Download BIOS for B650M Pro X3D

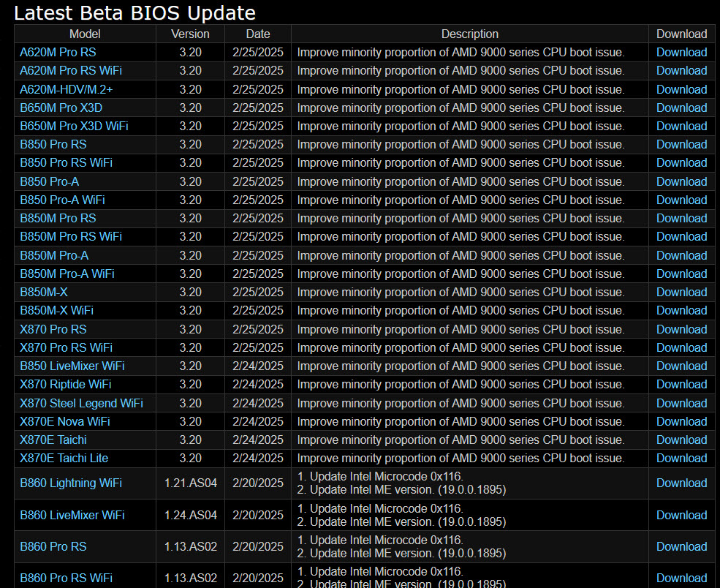[x=681, y=108]
